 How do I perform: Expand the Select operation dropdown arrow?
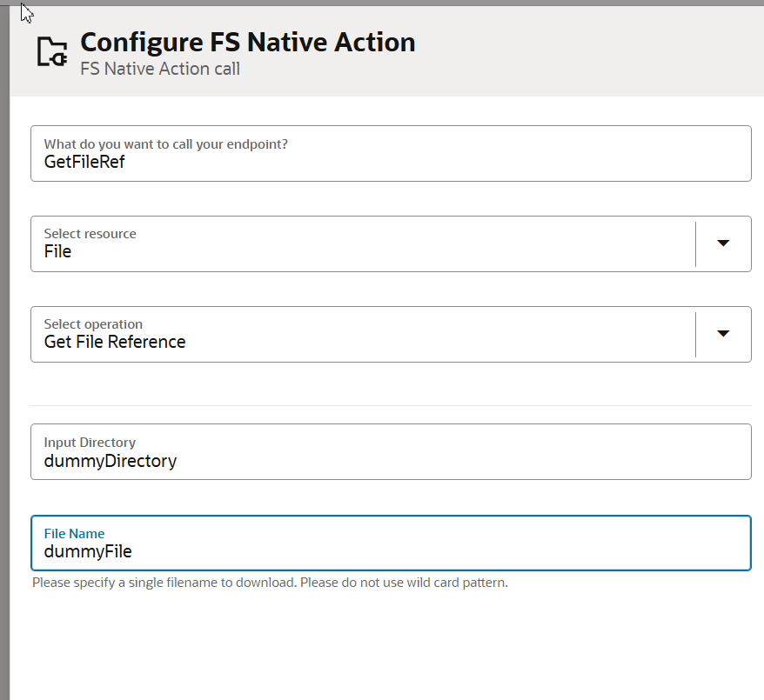[723, 334]
